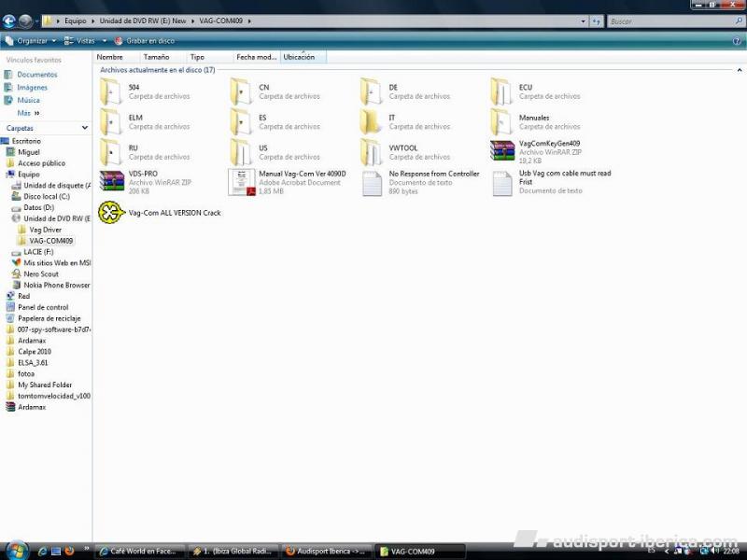This screenshot has width=747, height=560.
Task: Open Música favorite link
Action: 21,100
